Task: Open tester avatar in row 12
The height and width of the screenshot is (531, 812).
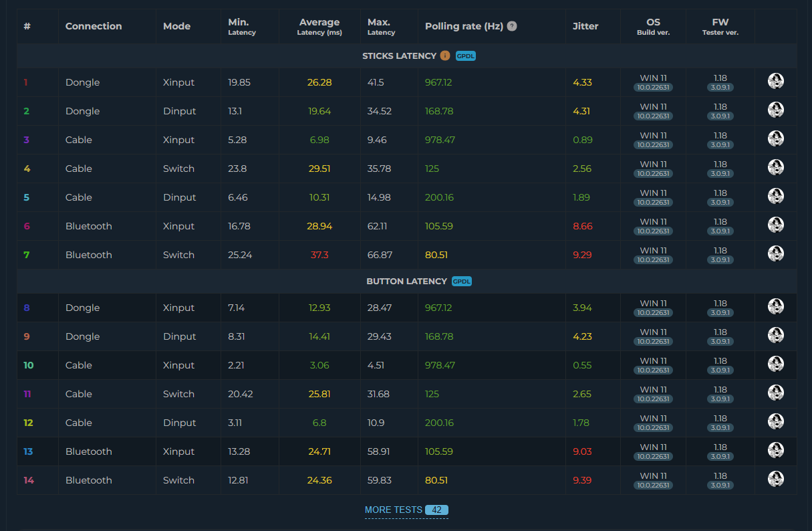Action: coord(776,422)
